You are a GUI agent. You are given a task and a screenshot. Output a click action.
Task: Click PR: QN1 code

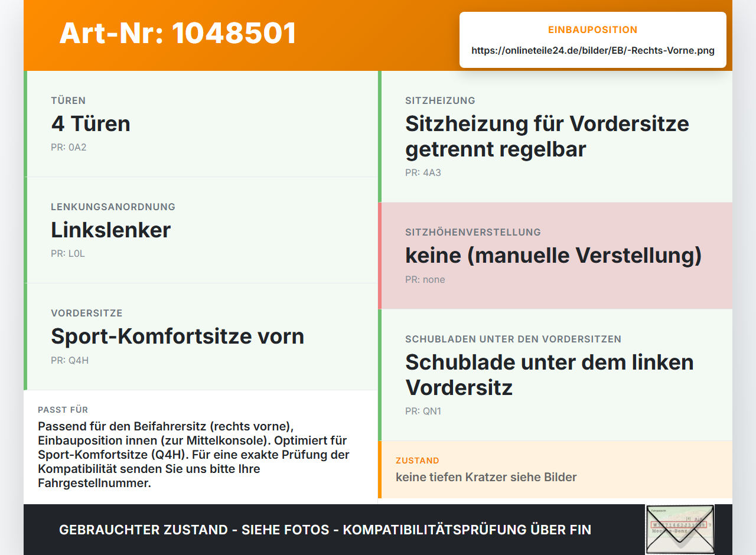pyautogui.click(x=423, y=411)
